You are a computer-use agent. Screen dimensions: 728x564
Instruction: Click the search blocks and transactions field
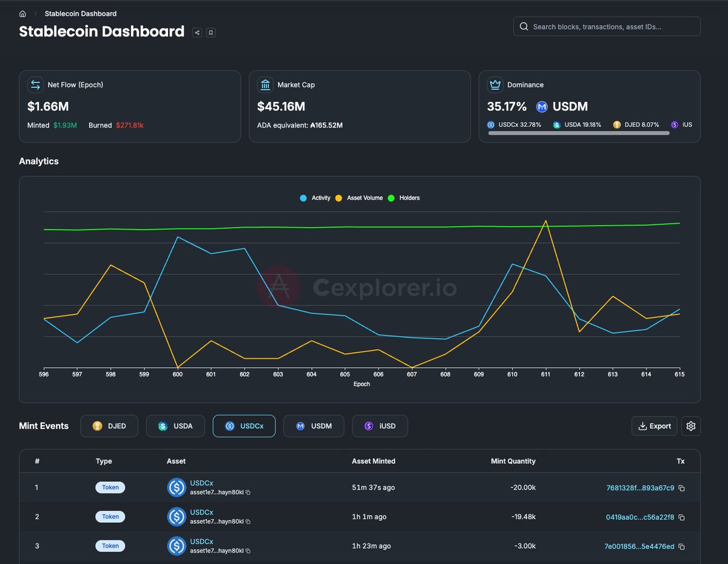click(607, 26)
